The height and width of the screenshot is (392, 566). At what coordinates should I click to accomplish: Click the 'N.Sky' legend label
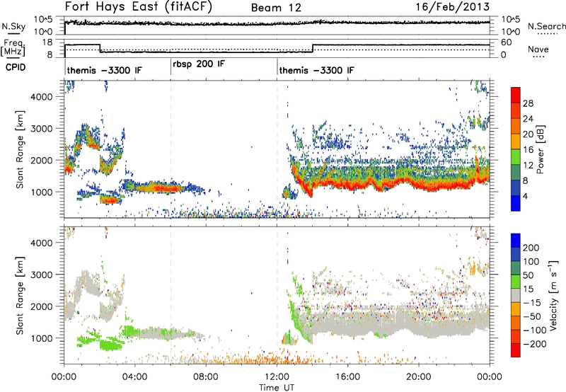[x=13, y=26]
